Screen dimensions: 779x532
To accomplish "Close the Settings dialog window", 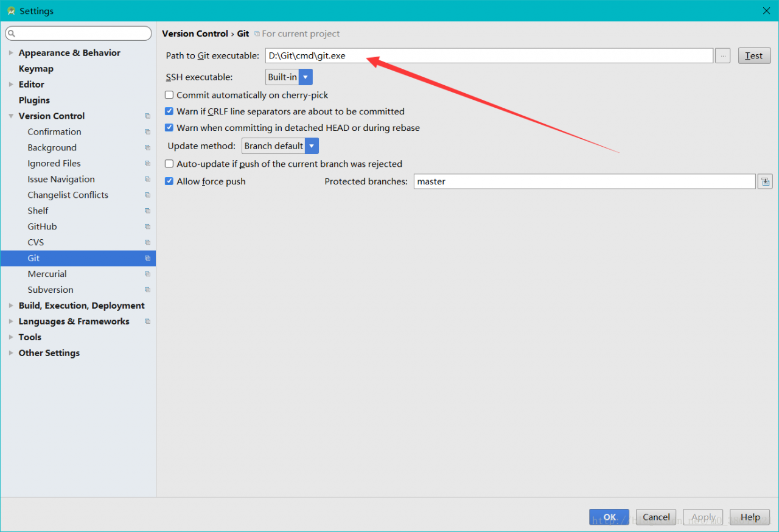I will (x=766, y=11).
